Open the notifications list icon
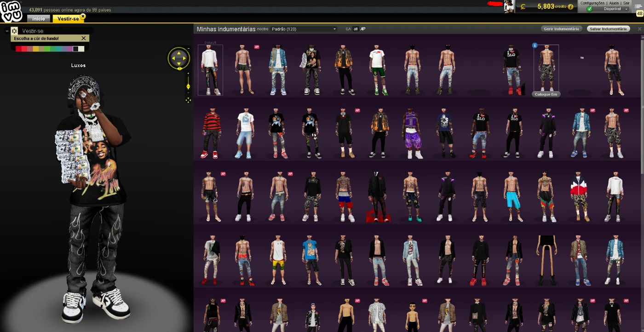644x332 pixels. click(x=639, y=6)
